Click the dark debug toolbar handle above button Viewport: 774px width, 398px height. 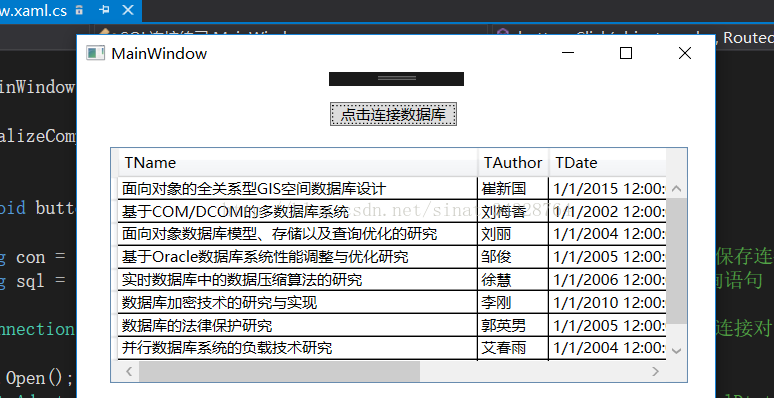396,79
